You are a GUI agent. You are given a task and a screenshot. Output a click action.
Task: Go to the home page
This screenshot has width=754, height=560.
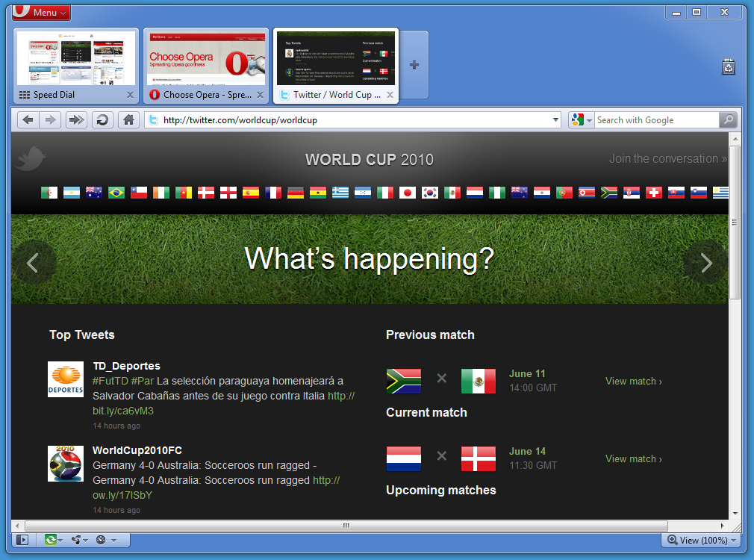[x=128, y=119]
